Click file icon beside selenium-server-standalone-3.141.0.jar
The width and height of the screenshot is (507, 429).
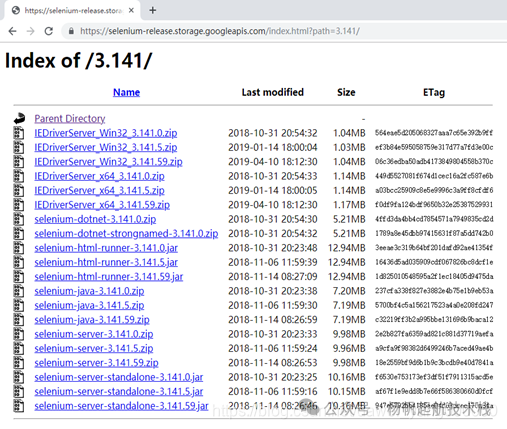click(x=19, y=377)
